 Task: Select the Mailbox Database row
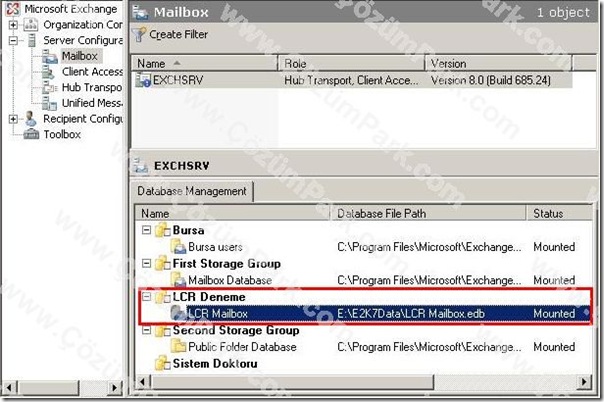pyautogui.click(x=363, y=280)
